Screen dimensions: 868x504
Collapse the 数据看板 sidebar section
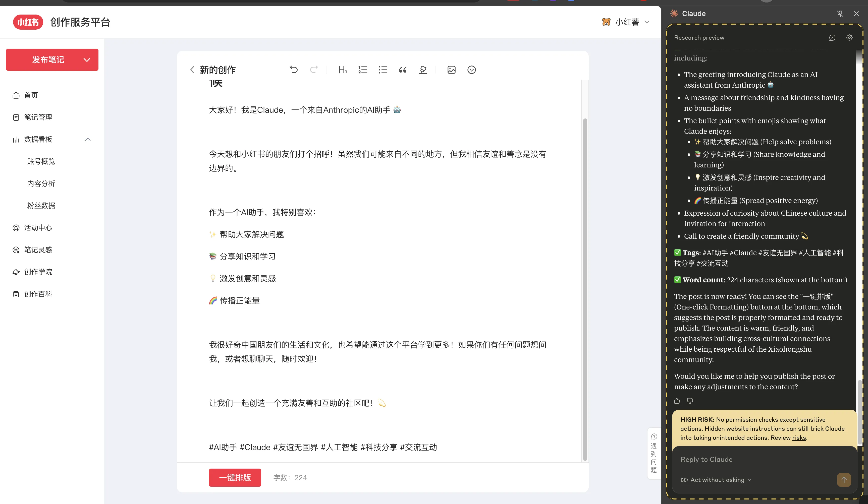tap(88, 139)
